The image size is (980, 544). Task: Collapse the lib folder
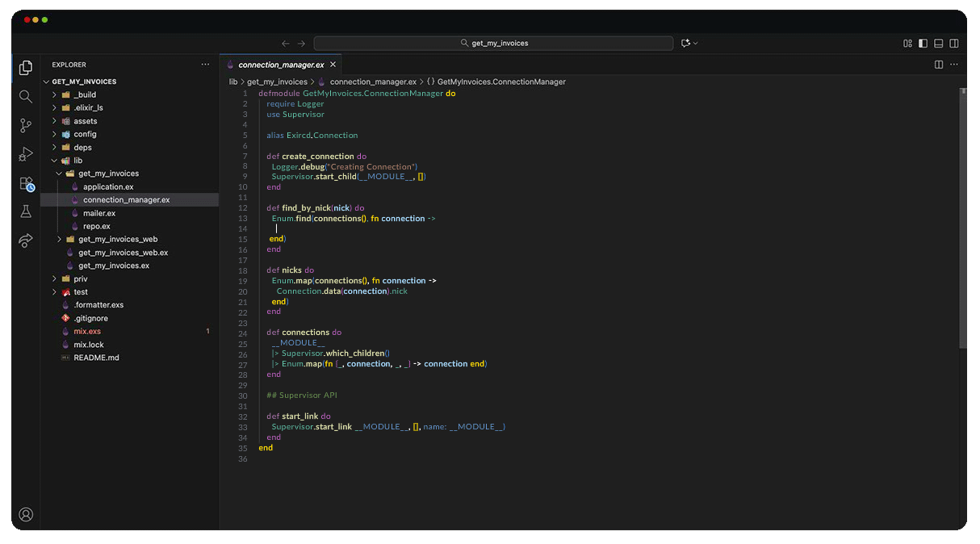coord(78,161)
